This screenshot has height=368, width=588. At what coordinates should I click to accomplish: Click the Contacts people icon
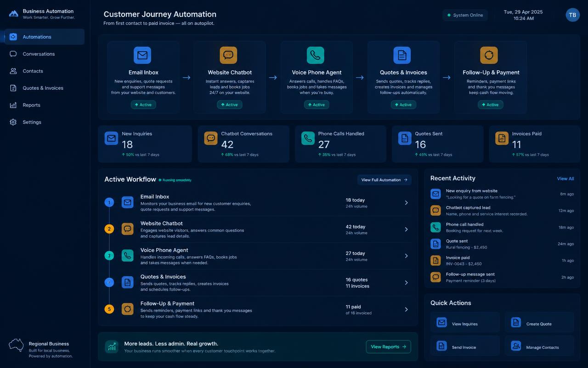13,71
